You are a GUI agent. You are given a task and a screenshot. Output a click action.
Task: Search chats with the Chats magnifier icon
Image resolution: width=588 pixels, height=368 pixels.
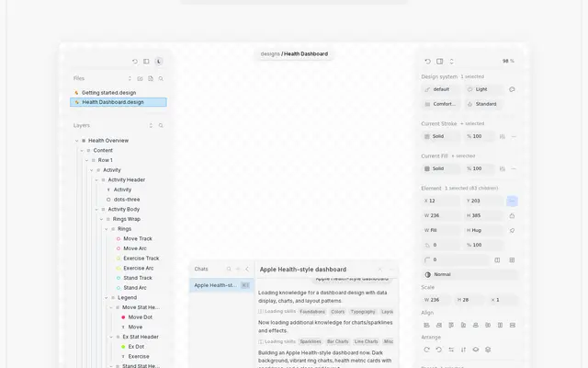click(229, 269)
